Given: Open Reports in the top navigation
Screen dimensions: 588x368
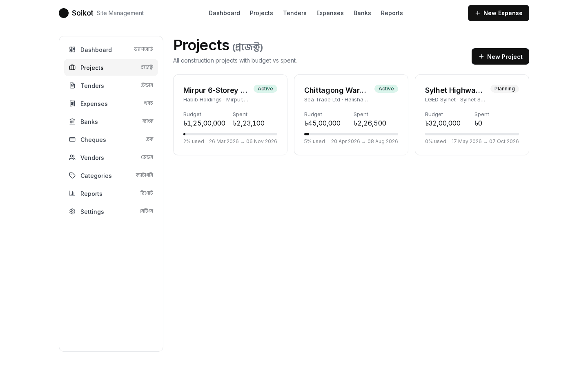Looking at the screenshot, I should [392, 13].
